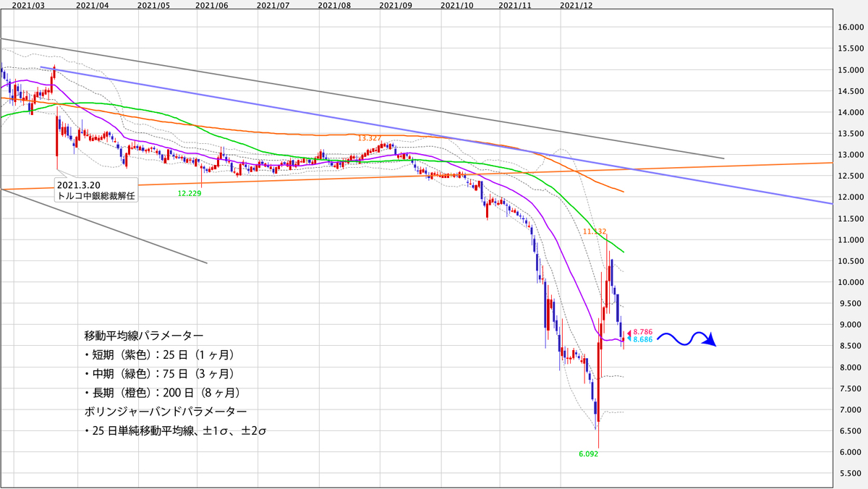The height and width of the screenshot is (489, 868).
Task: Click the ボリンジャーバンドパラメーター heading text
Action: coord(166,411)
